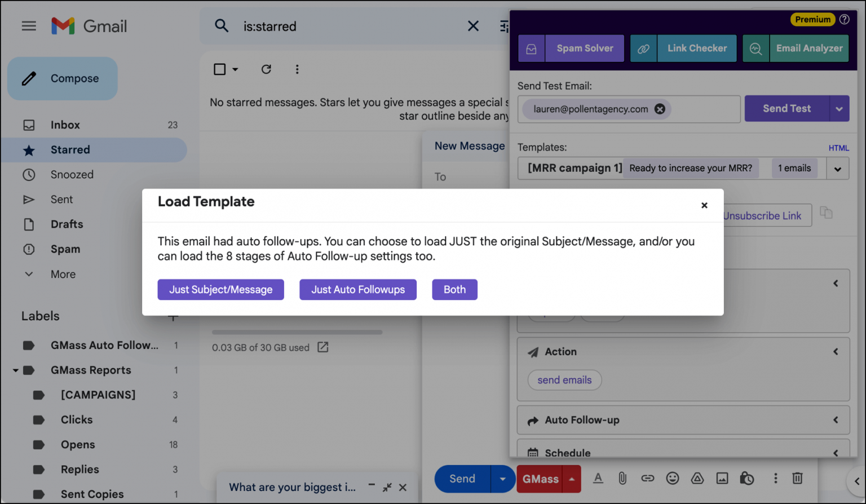Tick the select-all messages checkbox

[219, 69]
